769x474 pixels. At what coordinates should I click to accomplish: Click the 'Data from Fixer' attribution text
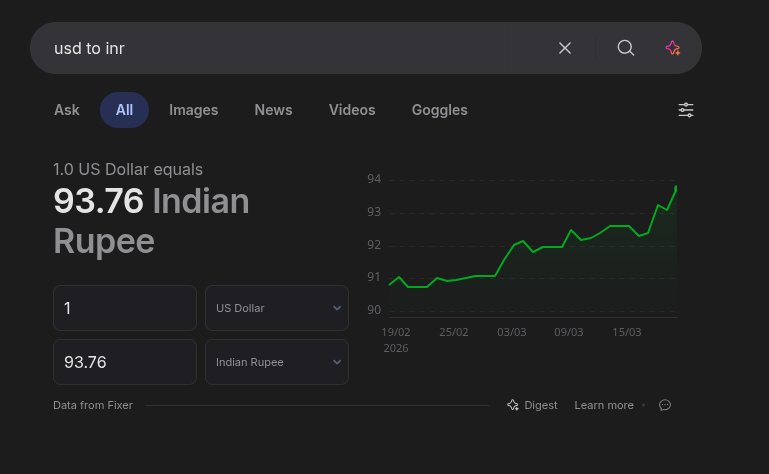tap(93, 405)
